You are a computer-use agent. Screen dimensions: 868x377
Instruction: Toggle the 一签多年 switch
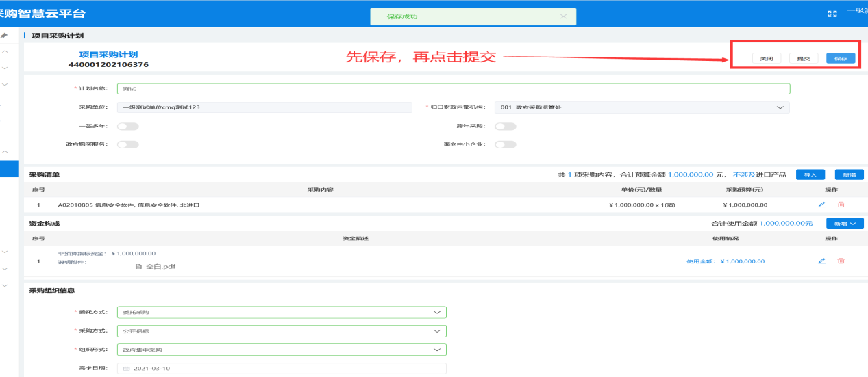pyautogui.click(x=128, y=126)
